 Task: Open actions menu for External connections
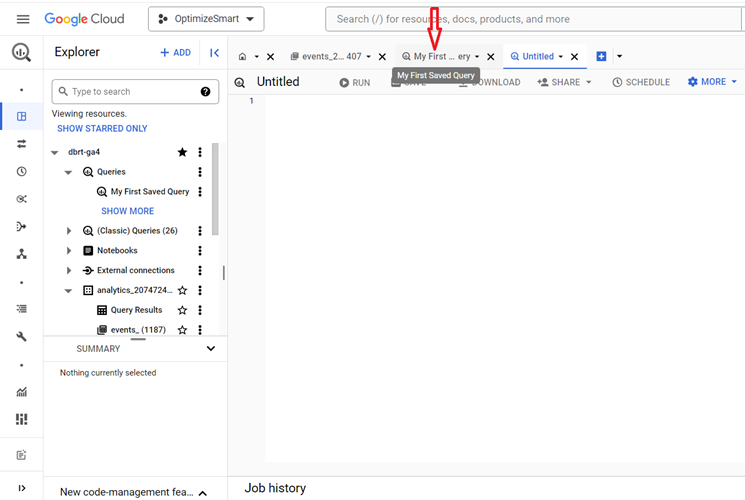click(200, 270)
